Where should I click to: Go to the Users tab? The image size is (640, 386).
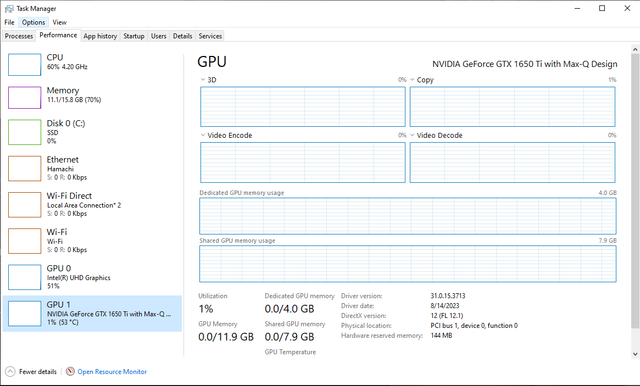(158, 36)
